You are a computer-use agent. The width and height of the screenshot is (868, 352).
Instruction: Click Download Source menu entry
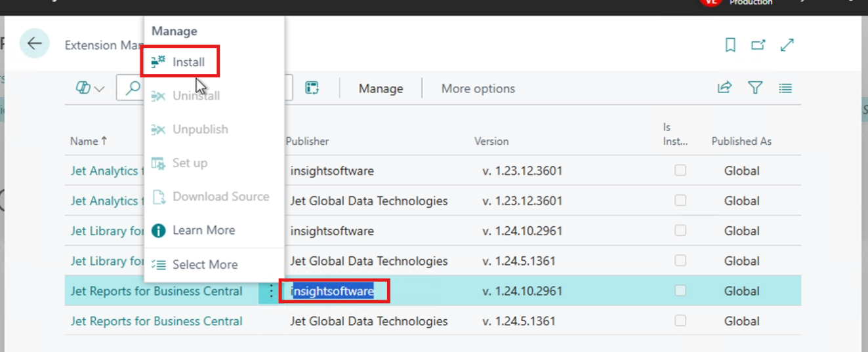pyautogui.click(x=211, y=196)
